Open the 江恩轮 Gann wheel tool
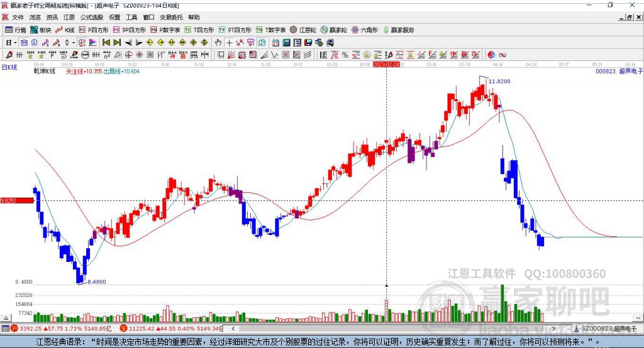Viewport: 644px width, 348px height. pos(303,30)
